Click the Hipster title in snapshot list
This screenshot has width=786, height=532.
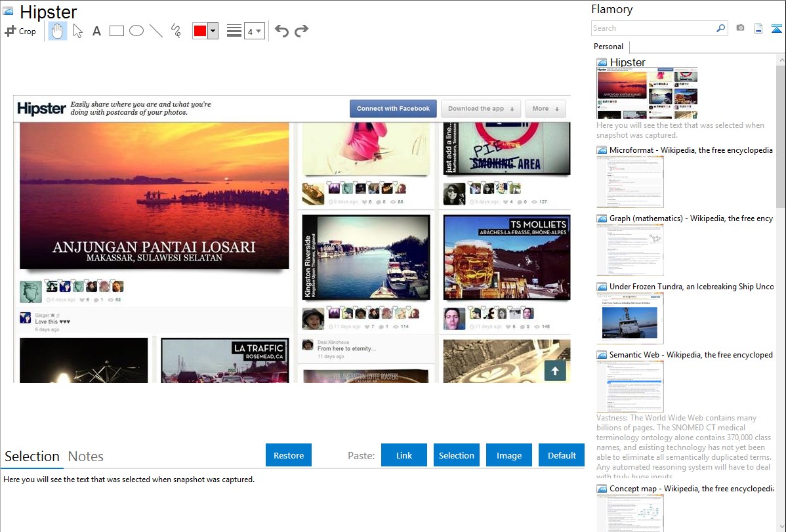coord(628,63)
